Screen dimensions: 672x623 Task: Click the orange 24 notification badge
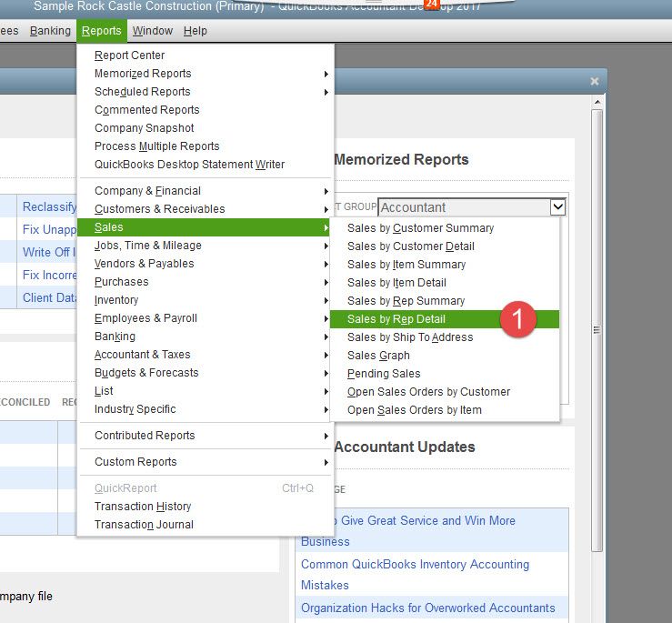click(432, 5)
